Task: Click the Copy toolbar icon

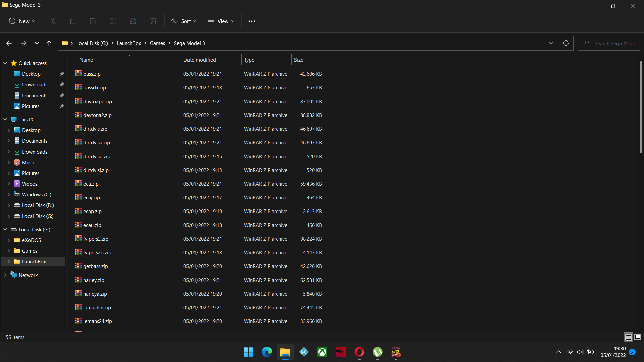Action: pos(73,21)
